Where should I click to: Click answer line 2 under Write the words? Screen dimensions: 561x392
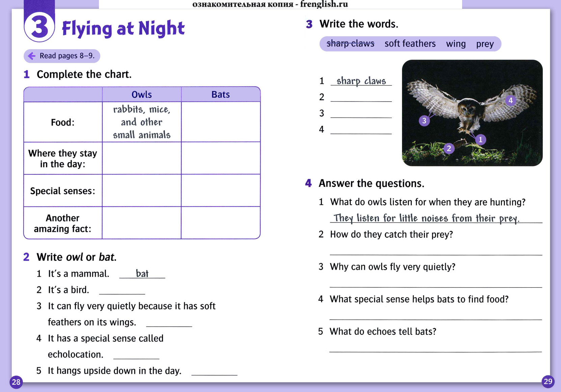tap(361, 97)
